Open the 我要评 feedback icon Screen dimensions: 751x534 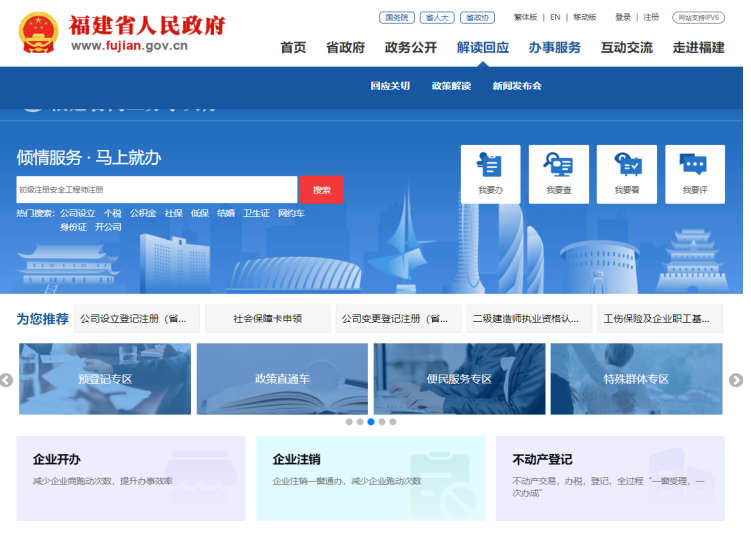695,174
